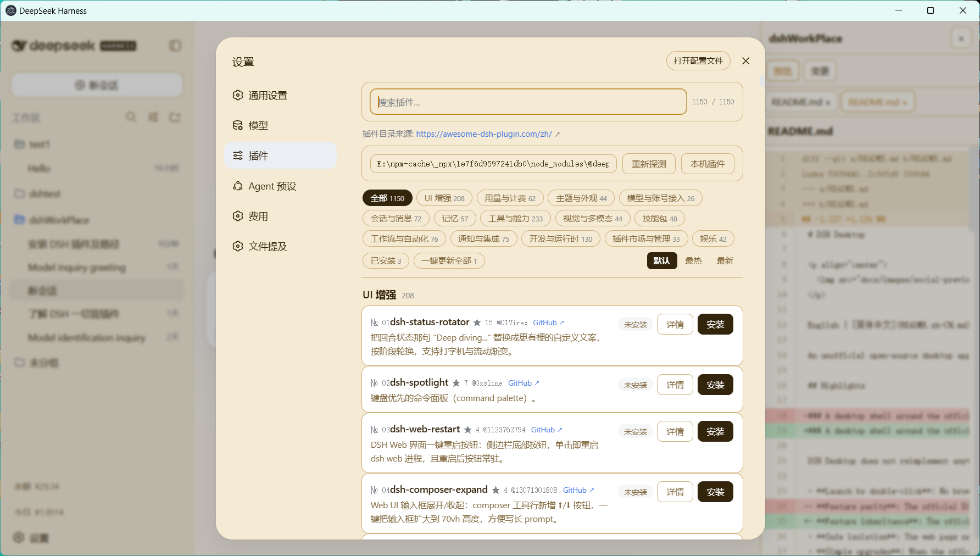Click the search icon in the background workspace sidebar
The width and height of the screenshot is (980, 556).
tap(131, 117)
